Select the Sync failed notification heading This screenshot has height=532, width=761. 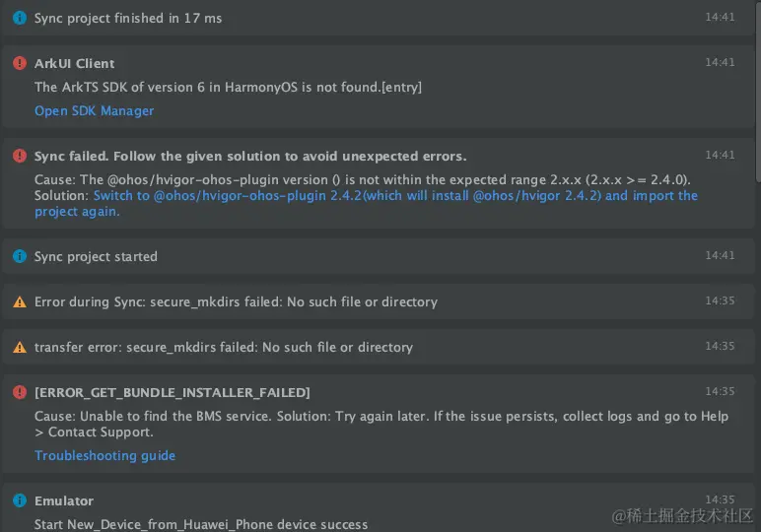250,157
